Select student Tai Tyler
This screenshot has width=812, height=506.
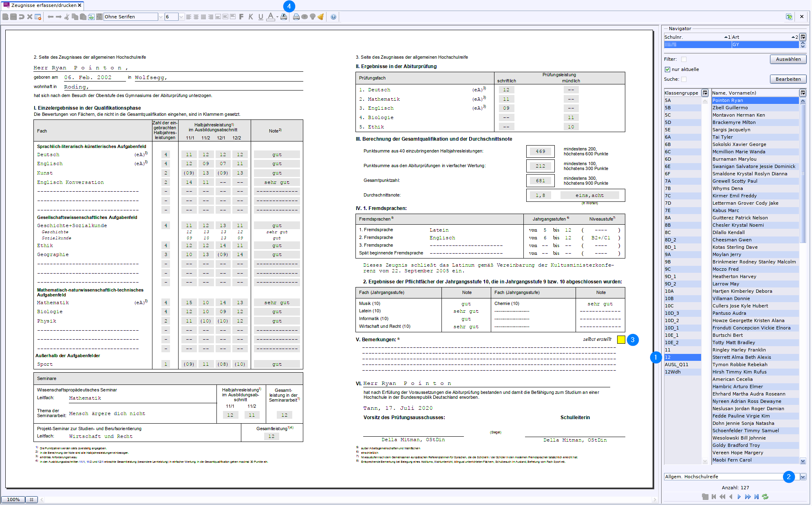(755, 137)
